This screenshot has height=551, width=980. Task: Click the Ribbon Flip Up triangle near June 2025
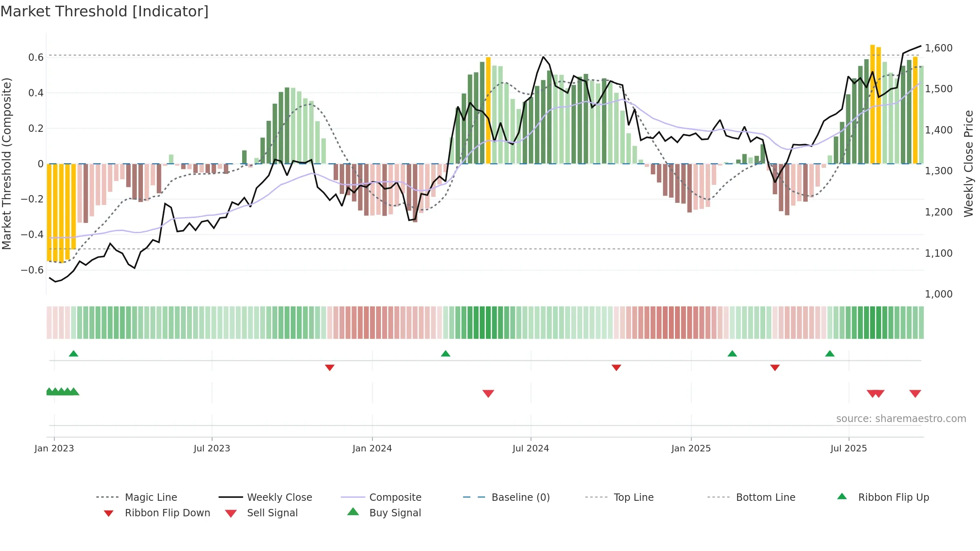pyautogui.click(x=830, y=353)
